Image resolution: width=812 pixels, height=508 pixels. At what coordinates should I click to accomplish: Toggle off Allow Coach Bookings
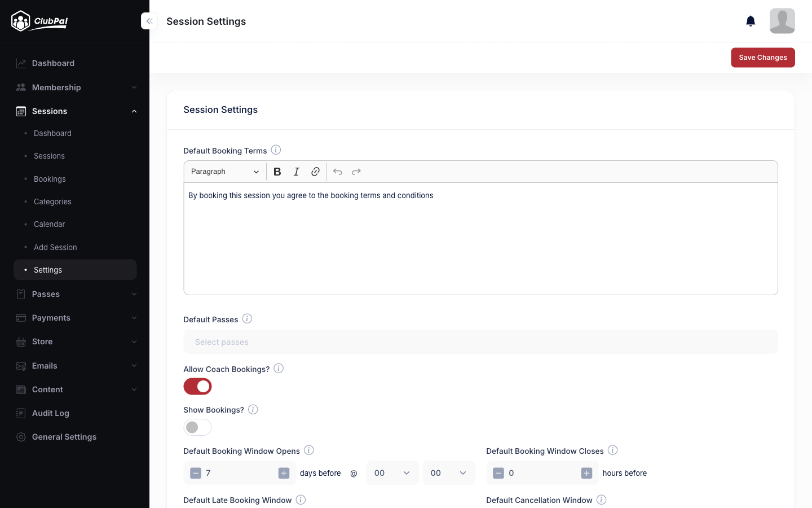point(197,386)
